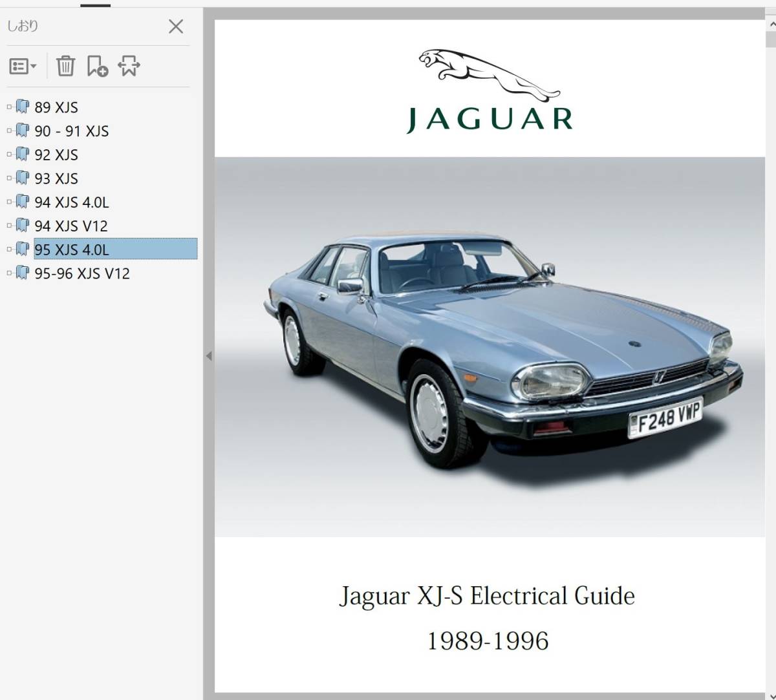The image size is (776, 700).
Task: Open the bookmark options dropdown menu
Action: click(x=23, y=66)
